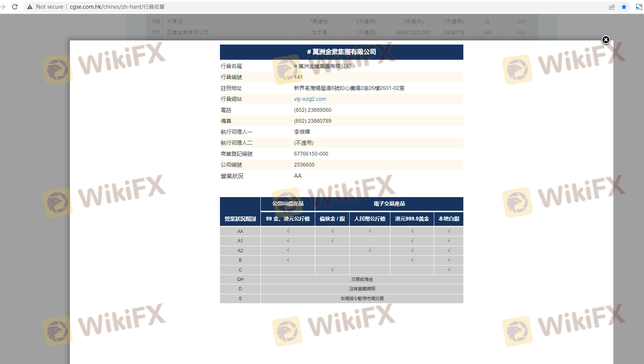This screenshot has height=364, width=644.
Task: Click 巨象金業有限公司 in row 117
Action: pyautogui.click(x=188, y=32)
